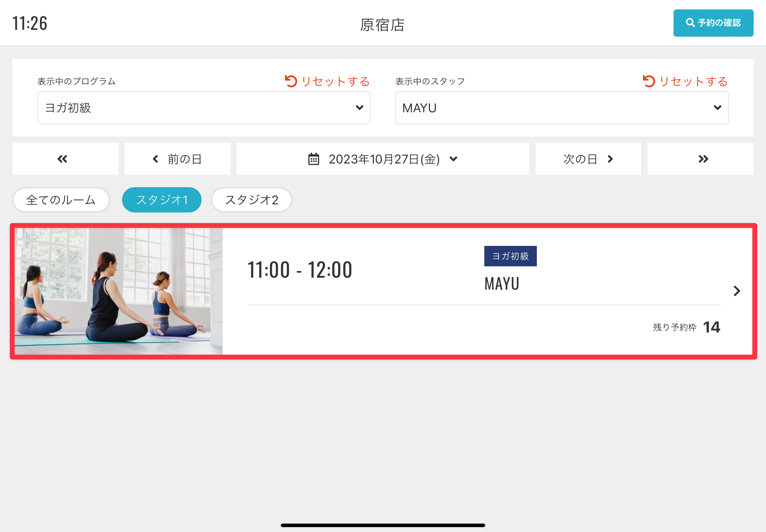Open the 11:00 - 12:00 lesson time slot
The width and height of the screenshot is (766, 532).
tap(300, 269)
